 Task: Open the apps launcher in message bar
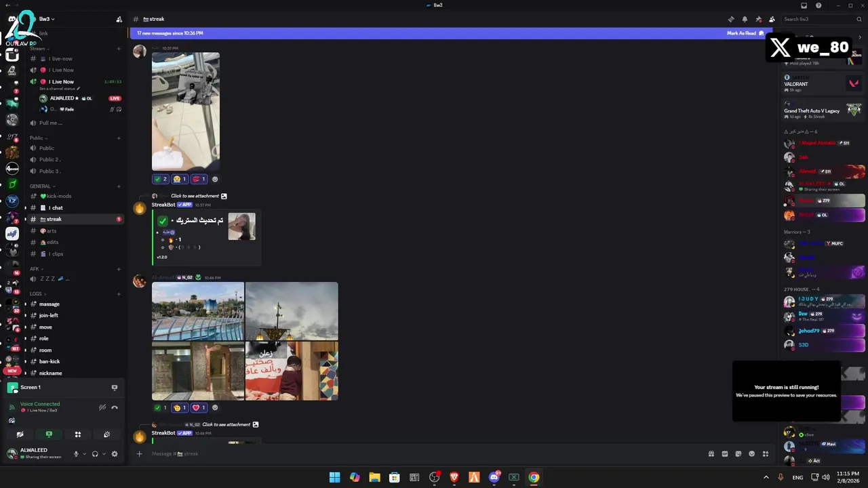coord(766,453)
